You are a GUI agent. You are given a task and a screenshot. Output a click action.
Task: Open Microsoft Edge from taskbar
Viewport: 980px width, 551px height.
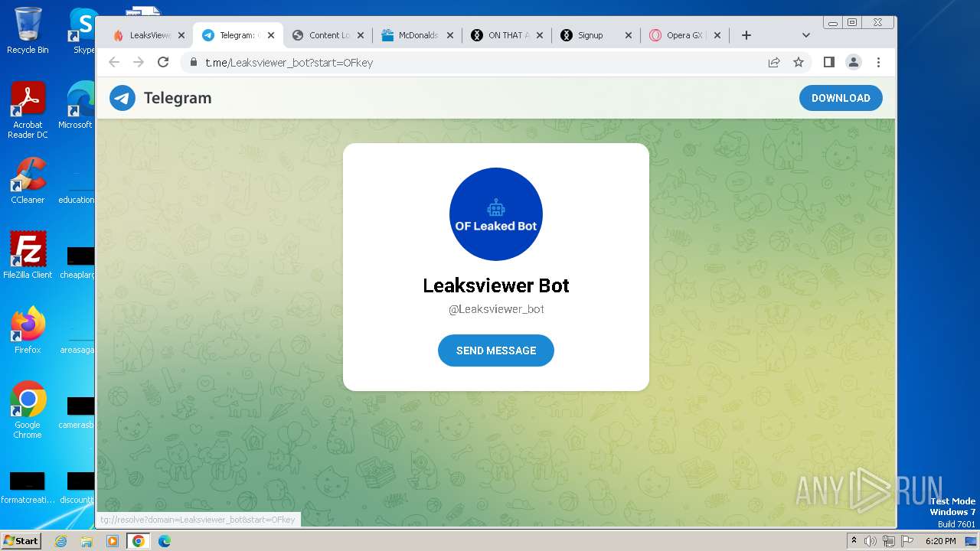(164, 541)
